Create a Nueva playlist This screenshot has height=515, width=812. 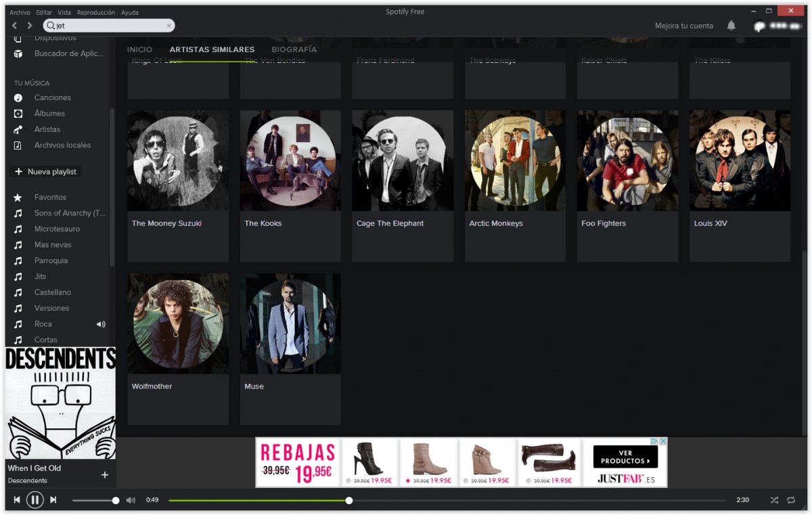pyautogui.click(x=46, y=172)
